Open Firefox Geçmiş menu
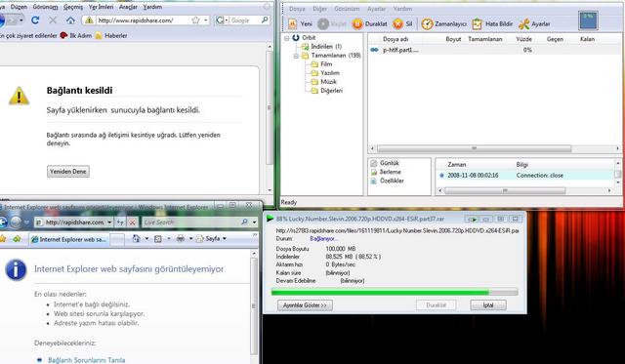625x364 pixels. [73, 7]
